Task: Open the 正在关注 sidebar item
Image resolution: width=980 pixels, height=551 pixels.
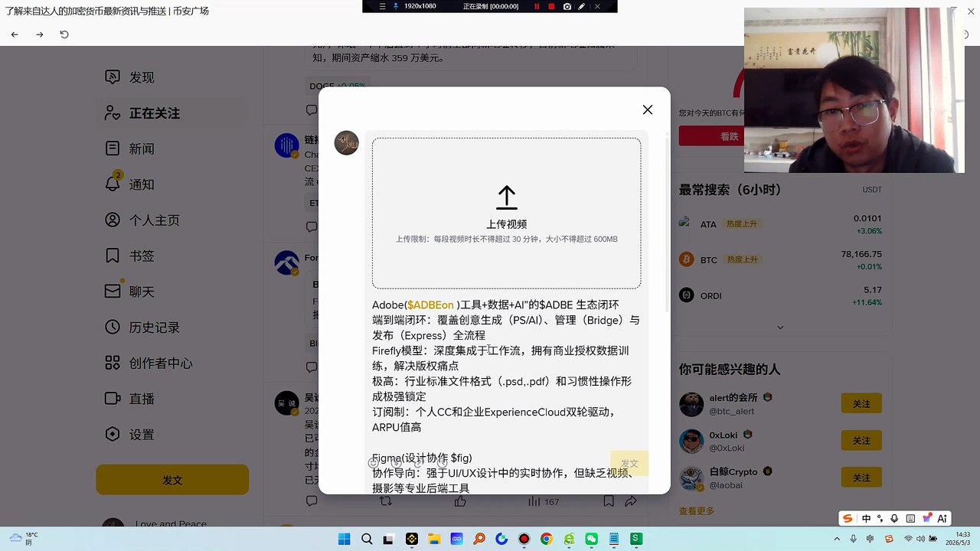Action: [x=172, y=113]
